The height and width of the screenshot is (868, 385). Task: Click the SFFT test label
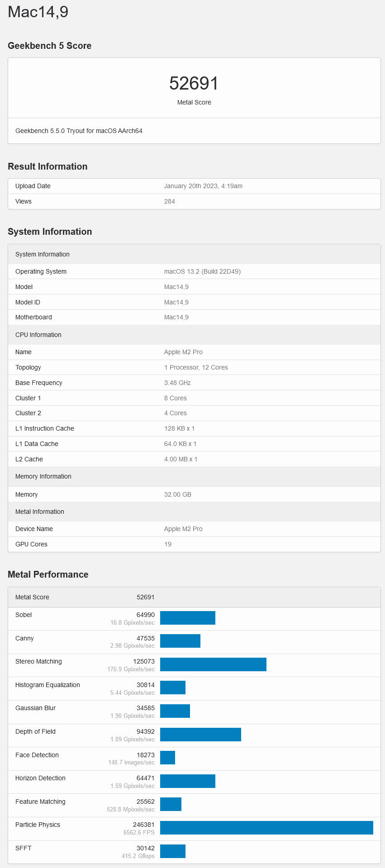[x=24, y=848]
